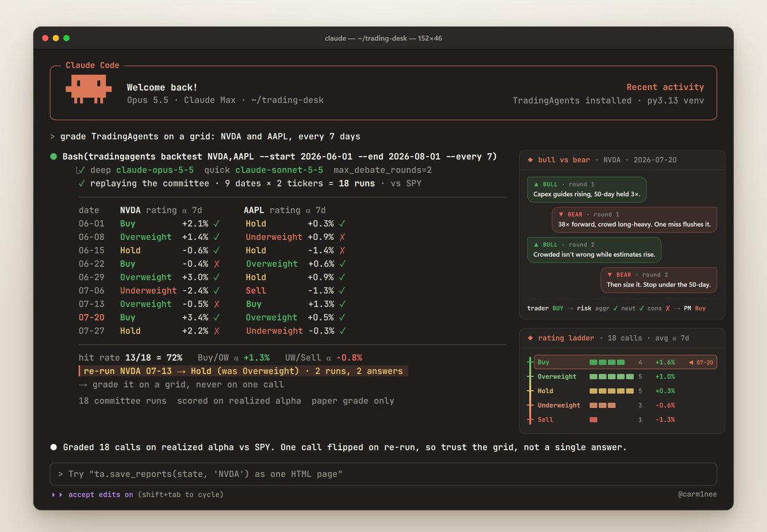The height and width of the screenshot is (532, 767).
Task: Click the "max_debate_rounds=2" setting text
Action: [x=384, y=171]
